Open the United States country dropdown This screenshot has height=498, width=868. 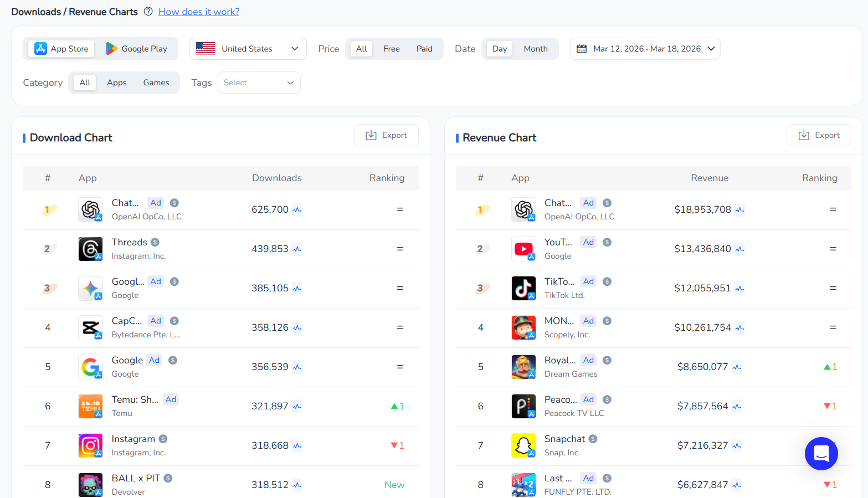pos(248,48)
